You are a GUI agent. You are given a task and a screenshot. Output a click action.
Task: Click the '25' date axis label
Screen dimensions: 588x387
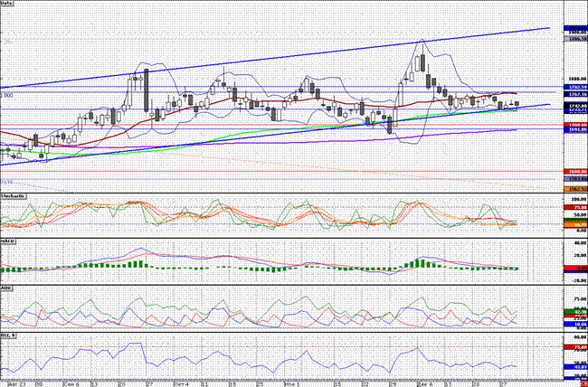pos(261,384)
